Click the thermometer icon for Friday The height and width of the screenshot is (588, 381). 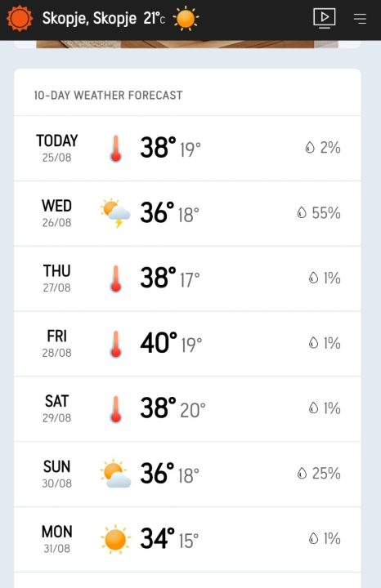click(116, 344)
